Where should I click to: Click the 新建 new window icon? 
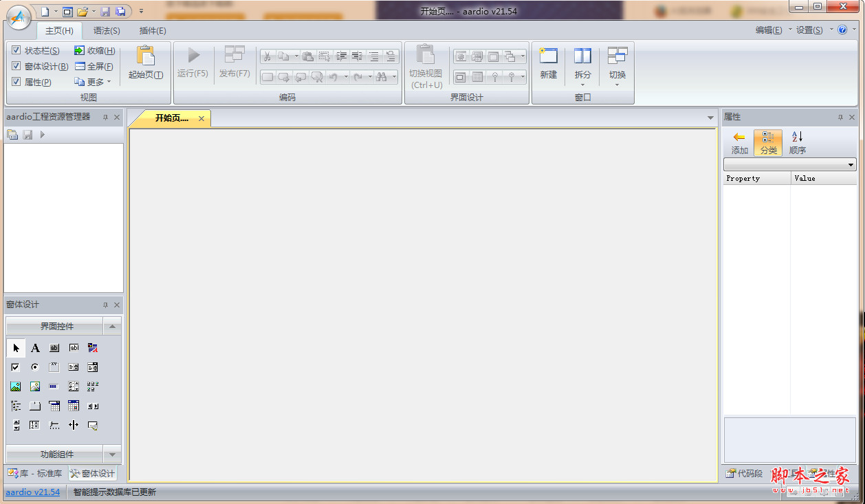[548, 56]
